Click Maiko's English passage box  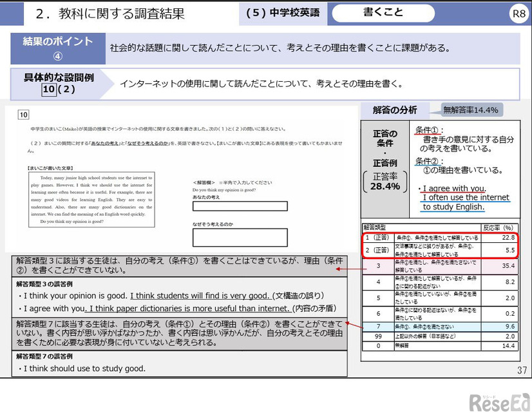point(91,199)
